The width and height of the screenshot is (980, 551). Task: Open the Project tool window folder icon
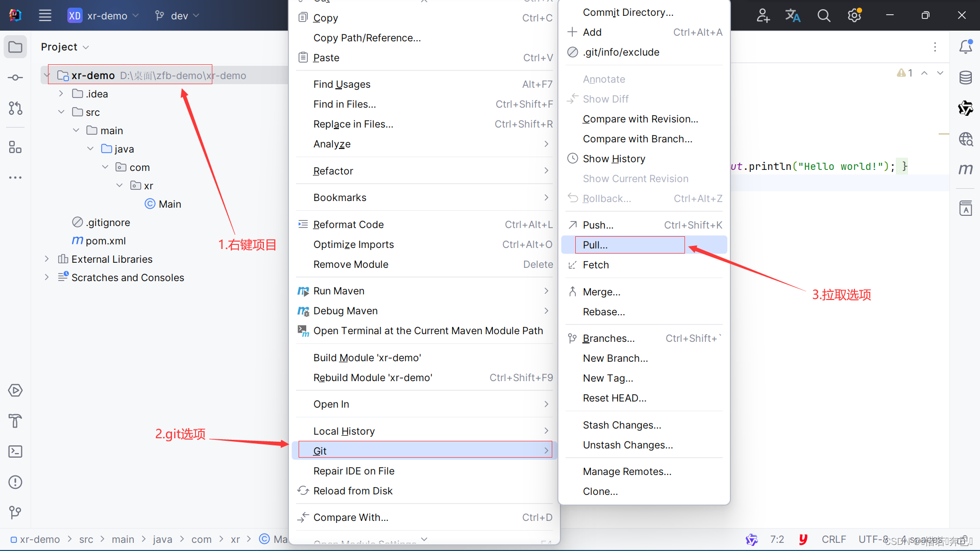click(x=15, y=47)
